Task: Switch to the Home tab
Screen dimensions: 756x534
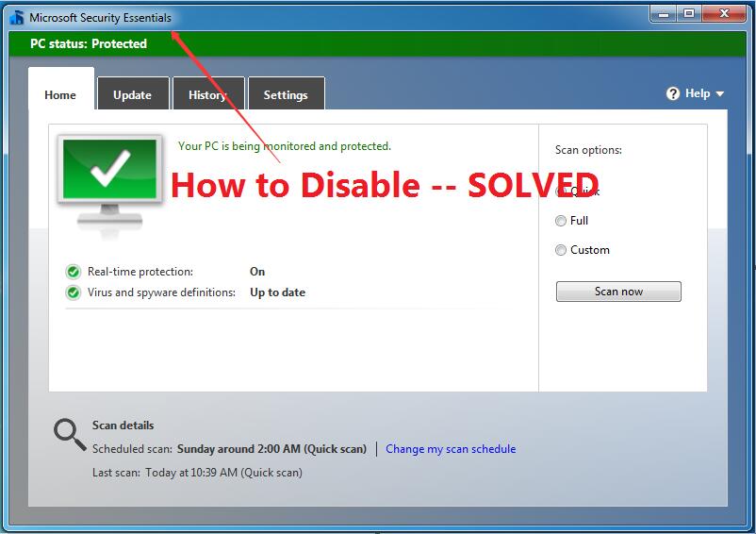Action: (x=60, y=94)
